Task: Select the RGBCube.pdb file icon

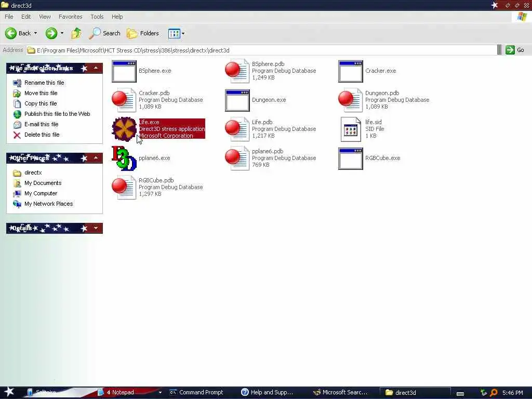Action: [x=124, y=187]
